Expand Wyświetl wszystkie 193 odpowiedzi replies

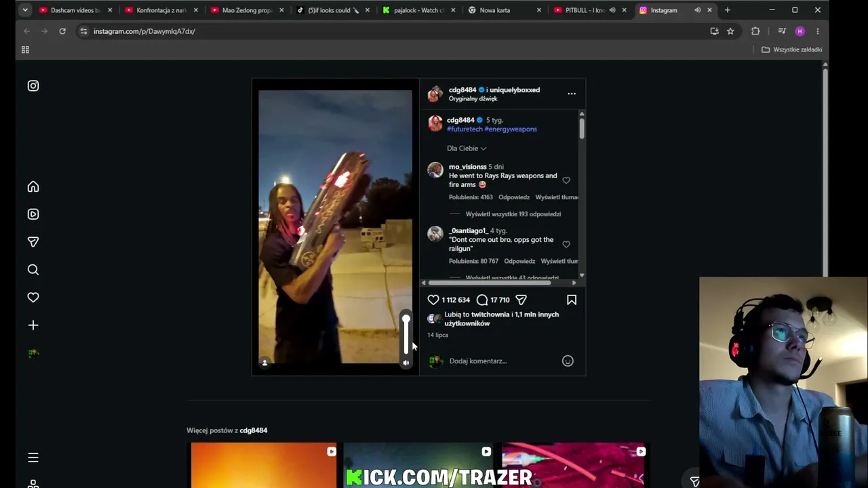click(513, 214)
